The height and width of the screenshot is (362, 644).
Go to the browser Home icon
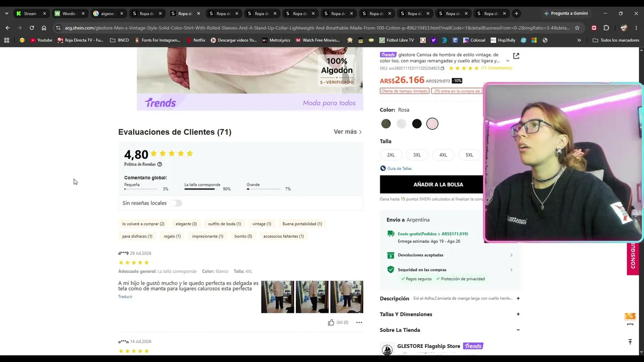(44, 28)
